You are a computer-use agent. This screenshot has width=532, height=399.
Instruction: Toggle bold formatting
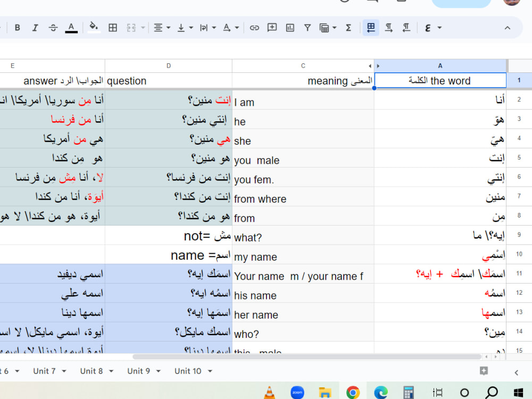[x=18, y=27]
